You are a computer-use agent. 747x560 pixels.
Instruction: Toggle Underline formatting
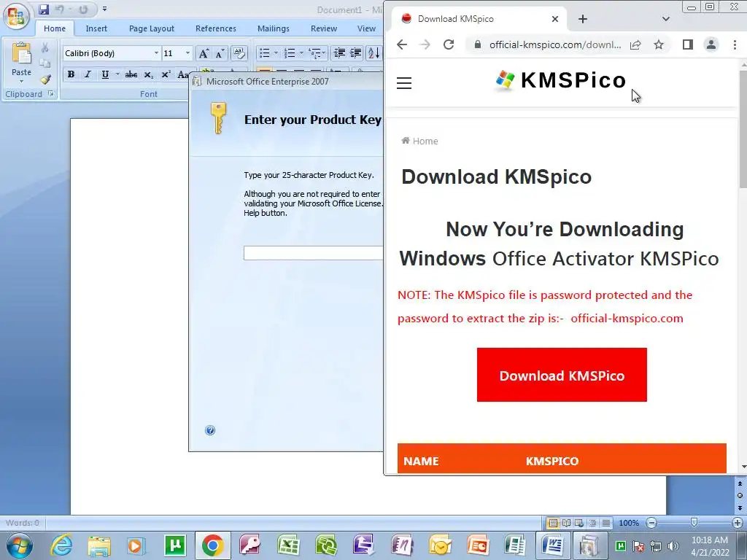click(x=105, y=74)
